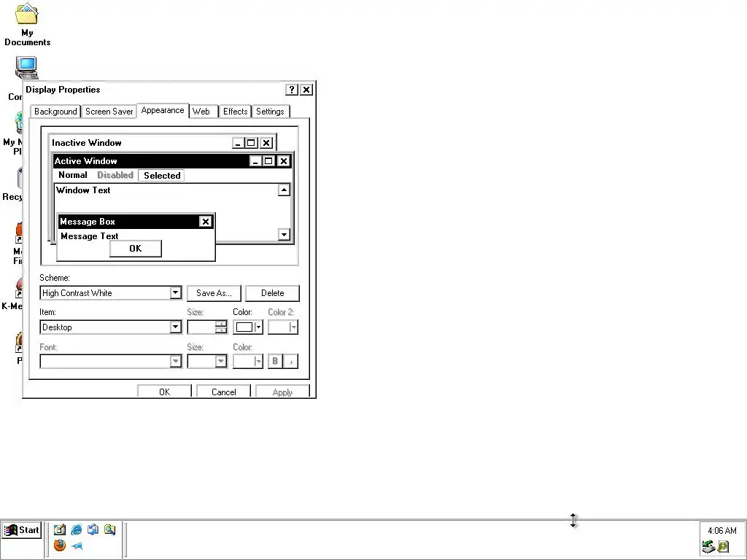Image resolution: width=747 pixels, height=560 pixels.
Task: Click the preview Message Box OK button
Action: point(136,249)
